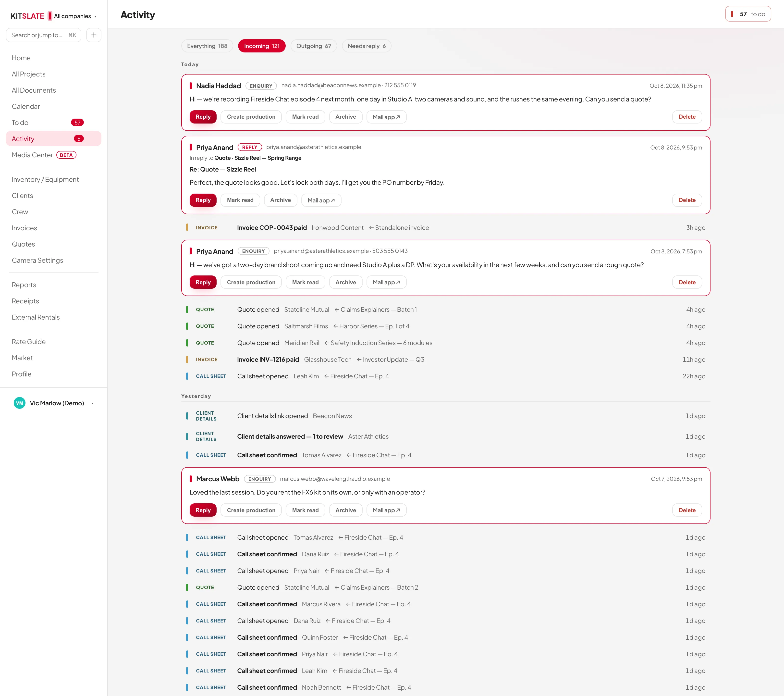The height and width of the screenshot is (696, 784).
Task: Click the BETA badge on Media Center
Action: [66, 155]
